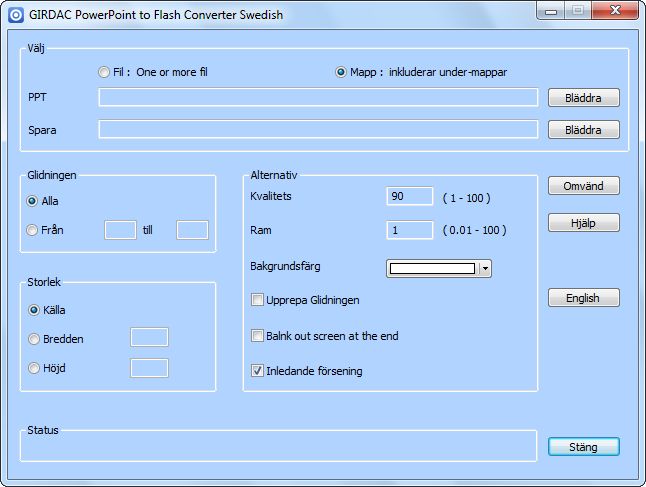Enable Balnk out screen at the end
646x487 pixels.
pyautogui.click(x=257, y=336)
